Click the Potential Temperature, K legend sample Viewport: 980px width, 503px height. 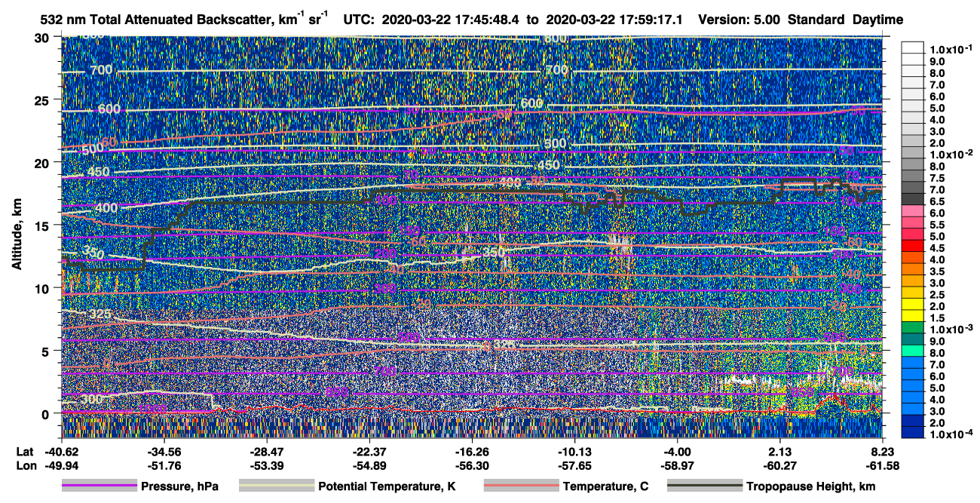pos(276,486)
